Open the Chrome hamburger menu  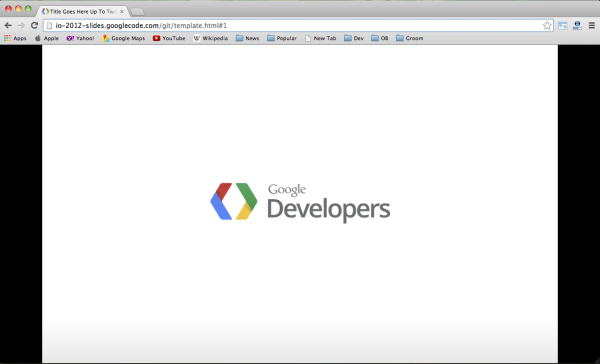pos(592,26)
